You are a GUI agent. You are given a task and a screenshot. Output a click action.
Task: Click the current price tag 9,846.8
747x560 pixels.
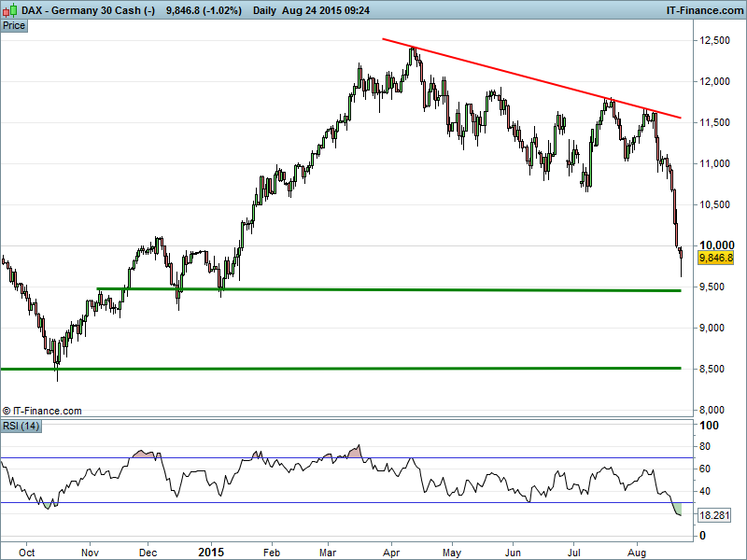tap(716, 259)
